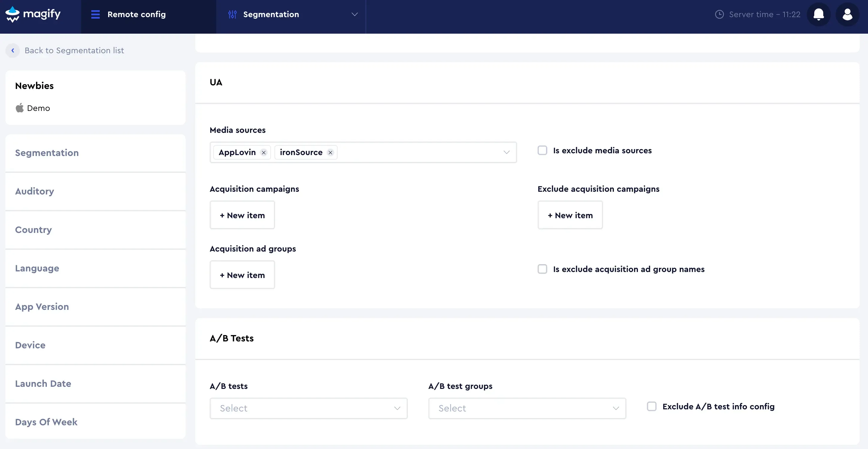The width and height of the screenshot is (868, 449).
Task: Click the Segmentation sliders icon
Action: coord(232,14)
